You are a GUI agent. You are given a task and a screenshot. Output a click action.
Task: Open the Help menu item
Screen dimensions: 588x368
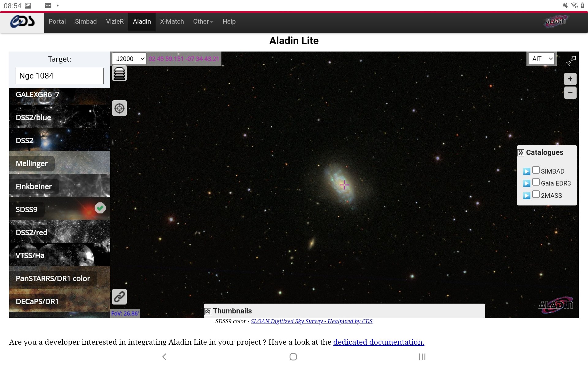229,21
